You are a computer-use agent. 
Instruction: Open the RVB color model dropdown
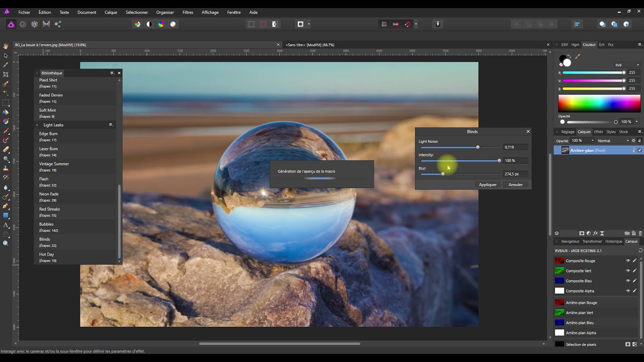(627, 65)
